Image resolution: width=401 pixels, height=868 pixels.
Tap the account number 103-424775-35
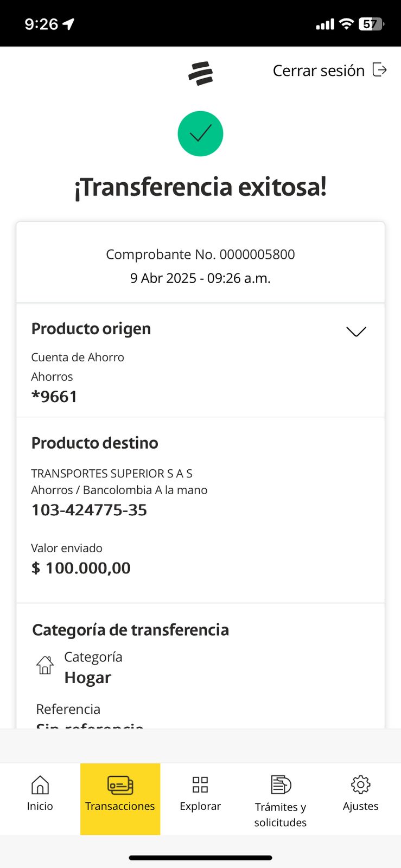(89, 510)
